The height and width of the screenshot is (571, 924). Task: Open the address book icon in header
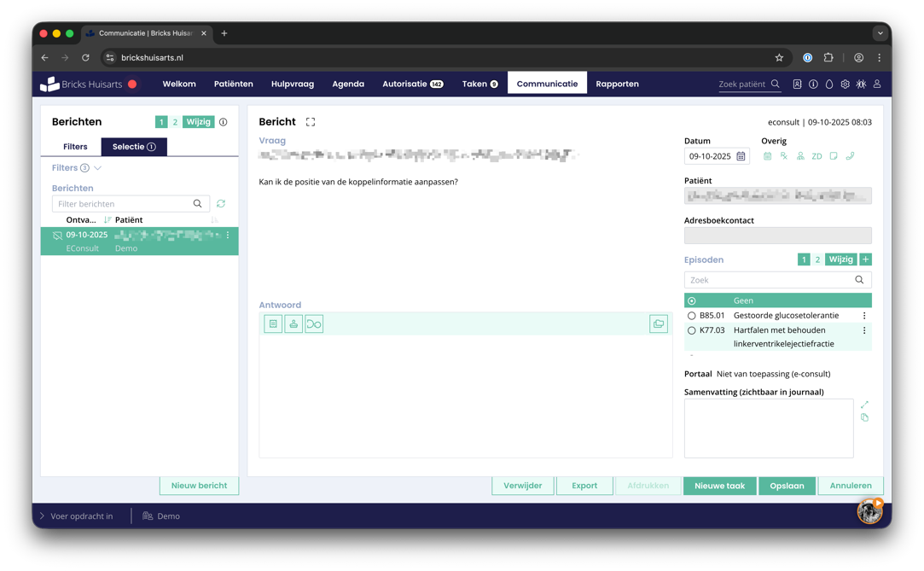tap(797, 84)
